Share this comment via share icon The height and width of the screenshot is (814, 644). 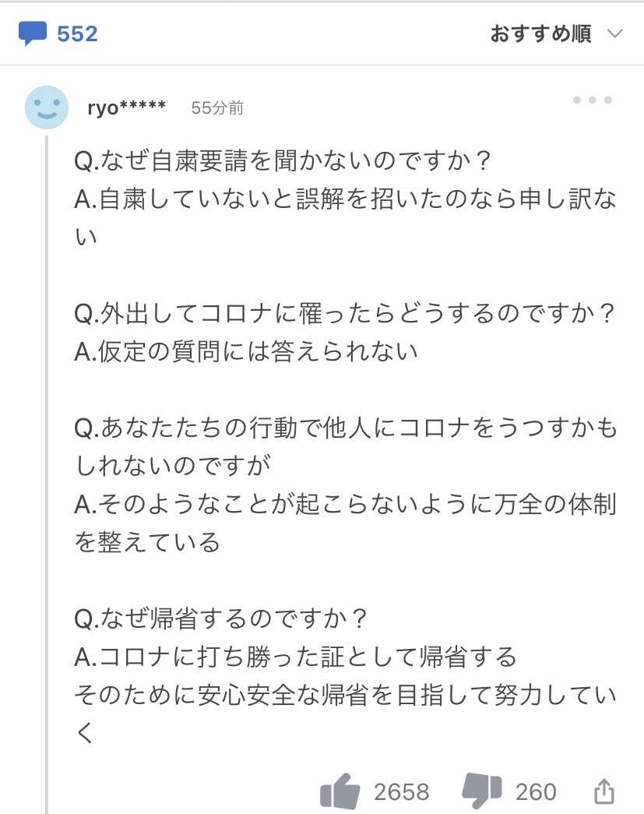point(604,791)
